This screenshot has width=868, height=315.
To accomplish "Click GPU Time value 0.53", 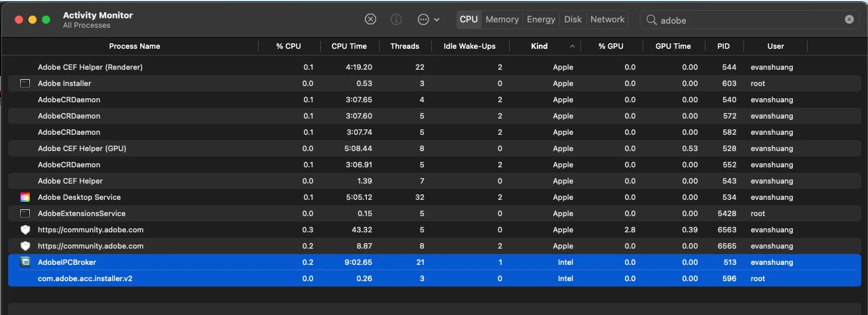I will coord(690,148).
